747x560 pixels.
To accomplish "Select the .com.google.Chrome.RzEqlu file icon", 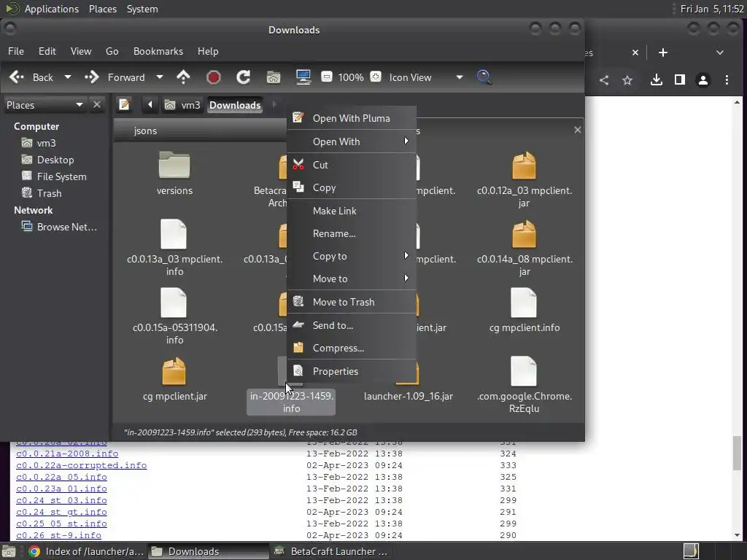I will (x=524, y=371).
